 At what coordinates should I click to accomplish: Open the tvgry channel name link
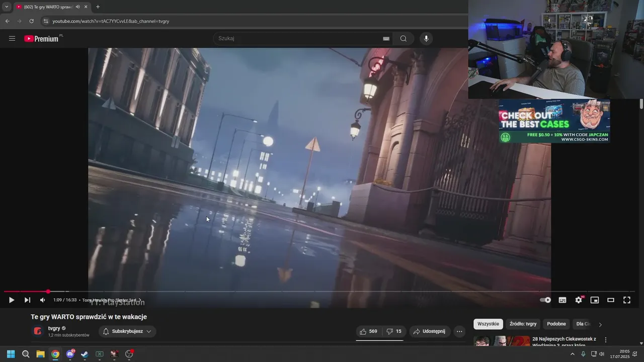pos(54,328)
